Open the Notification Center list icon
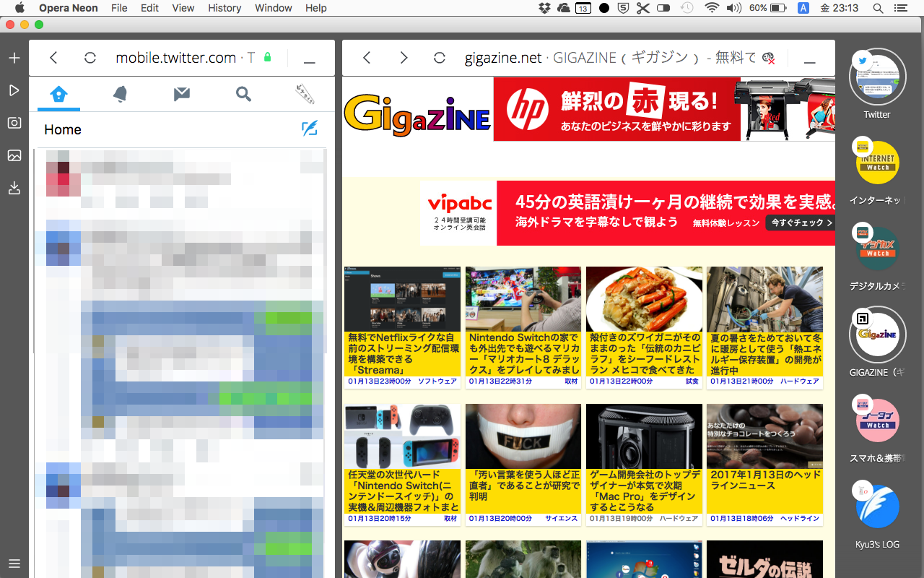This screenshot has width=924, height=578. (899, 8)
